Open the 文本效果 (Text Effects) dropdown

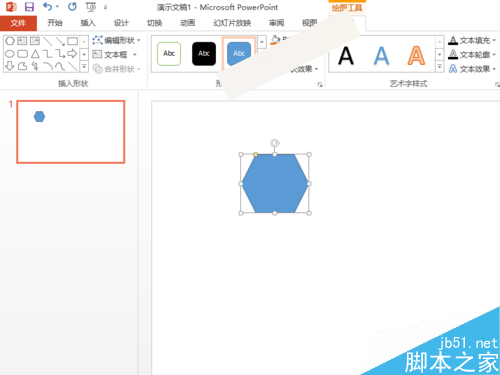click(472, 69)
